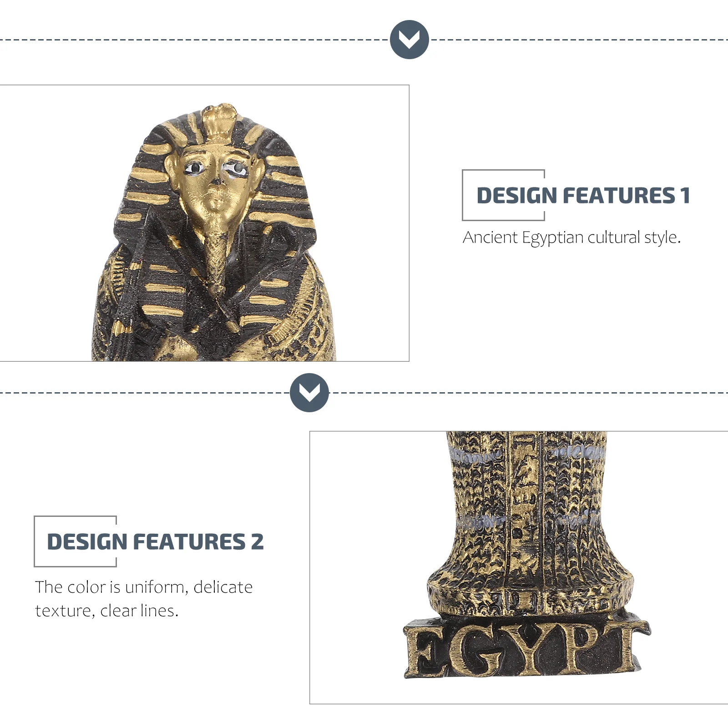Click the top down-chevron circle icon
Image resolution: width=728 pixels, height=728 pixels.
coord(409,40)
